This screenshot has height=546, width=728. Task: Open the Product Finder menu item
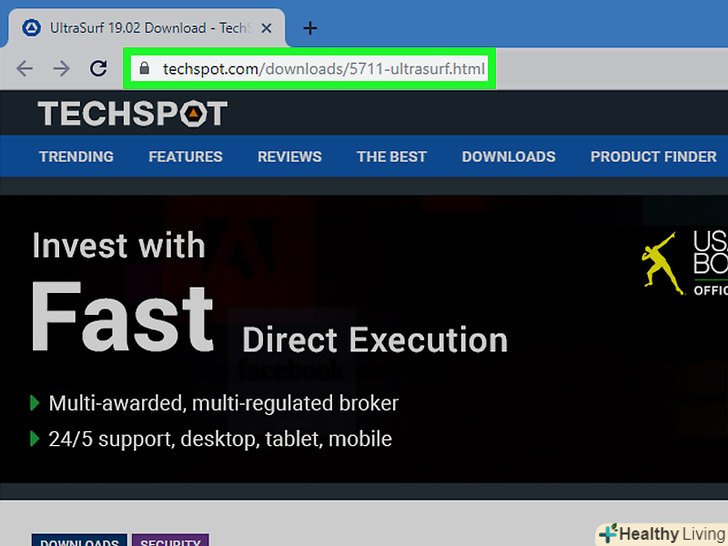tap(653, 156)
